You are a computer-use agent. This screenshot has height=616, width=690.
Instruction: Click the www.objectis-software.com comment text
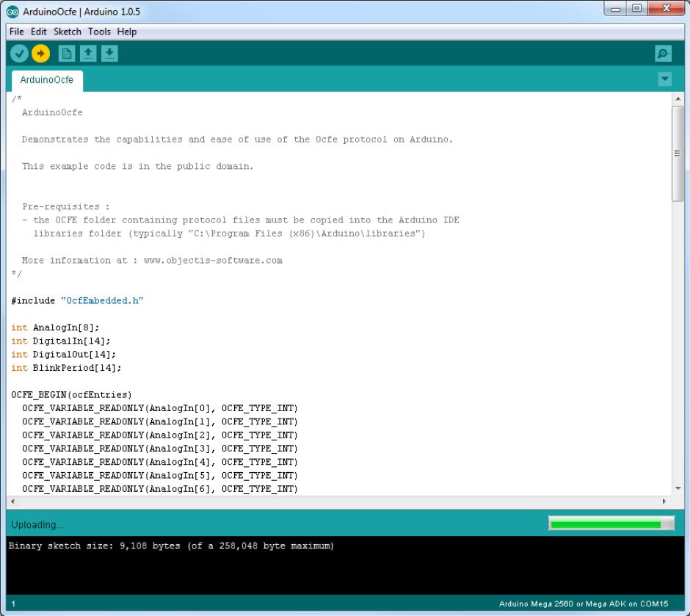tap(213, 261)
